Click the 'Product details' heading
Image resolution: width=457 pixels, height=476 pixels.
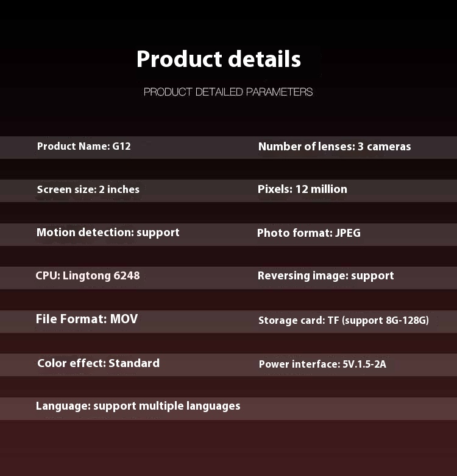click(218, 59)
